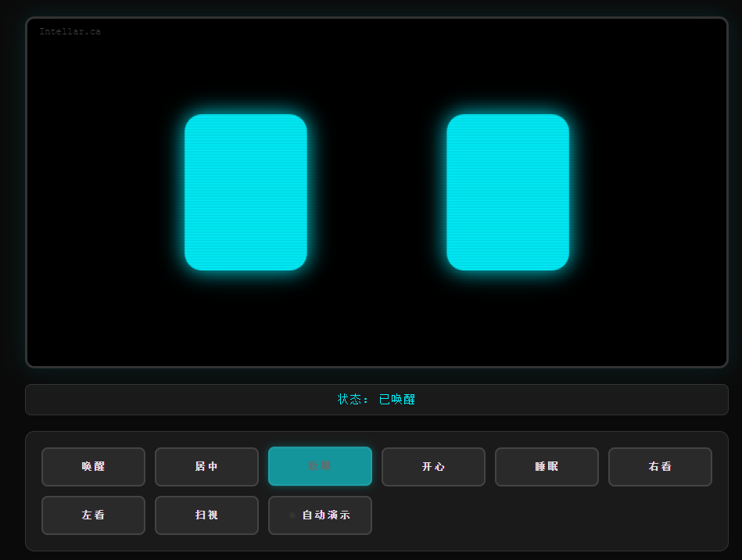Click the Intellar.ca watermark text
This screenshot has height=560, width=742.
(70, 31)
